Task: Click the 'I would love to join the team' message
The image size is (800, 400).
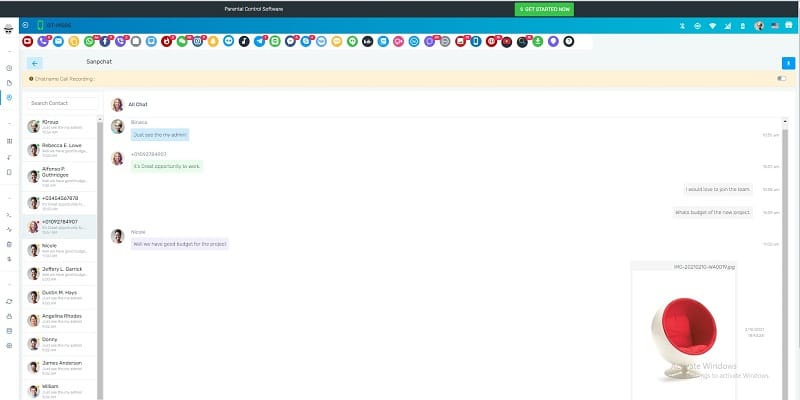Action: (718, 189)
